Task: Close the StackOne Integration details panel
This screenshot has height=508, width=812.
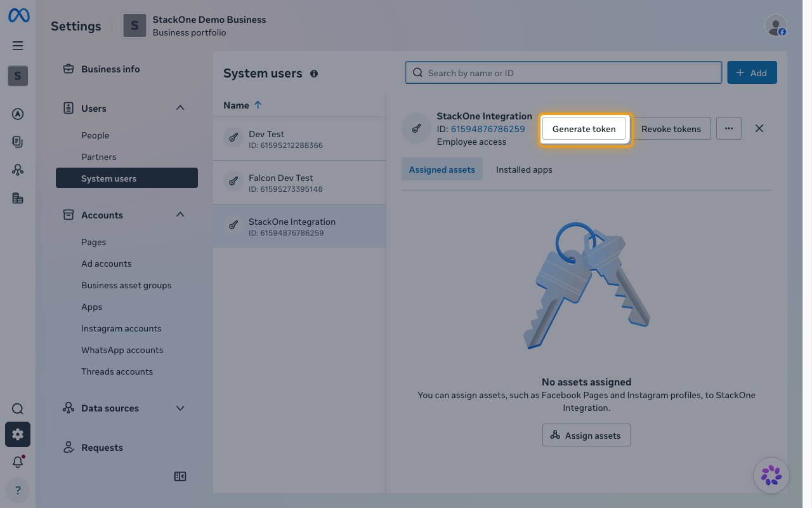Action: [x=759, y=128]
